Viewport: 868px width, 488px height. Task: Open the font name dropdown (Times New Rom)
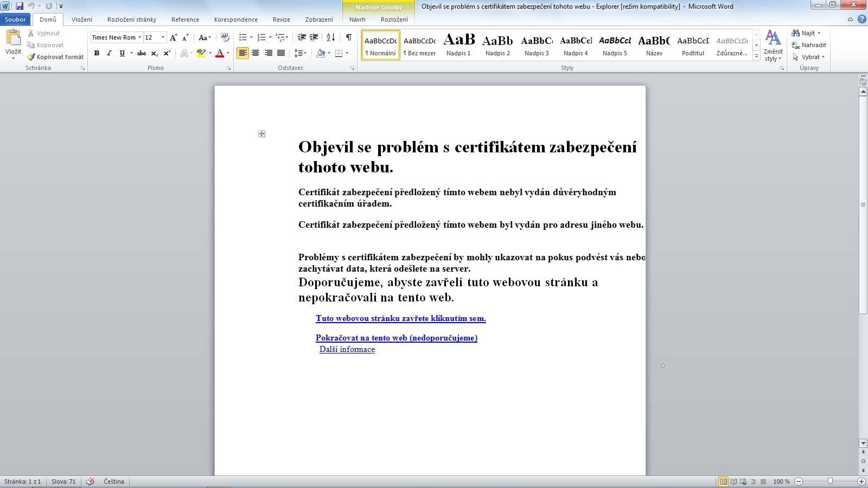pos(139,37)
